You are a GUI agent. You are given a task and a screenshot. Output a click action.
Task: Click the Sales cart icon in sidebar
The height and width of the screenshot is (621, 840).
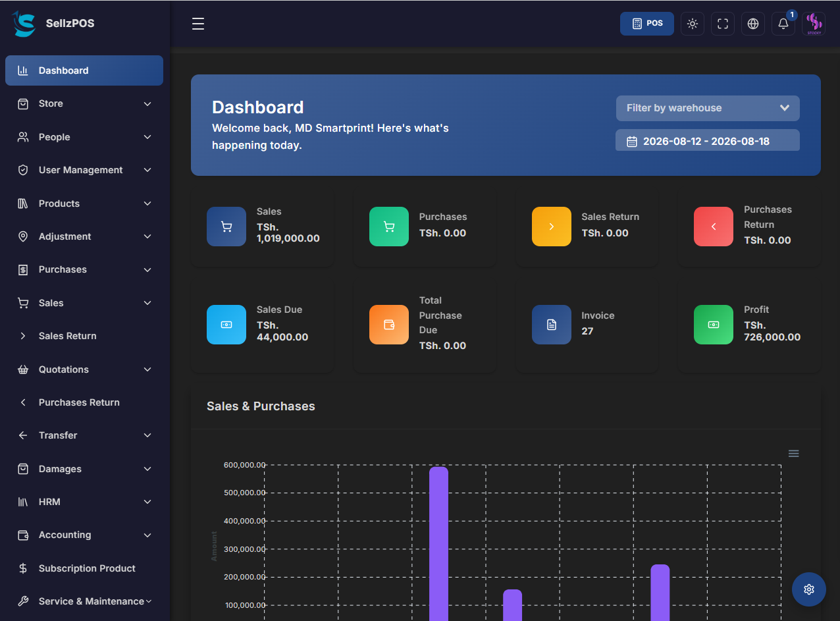pos(23,303)
